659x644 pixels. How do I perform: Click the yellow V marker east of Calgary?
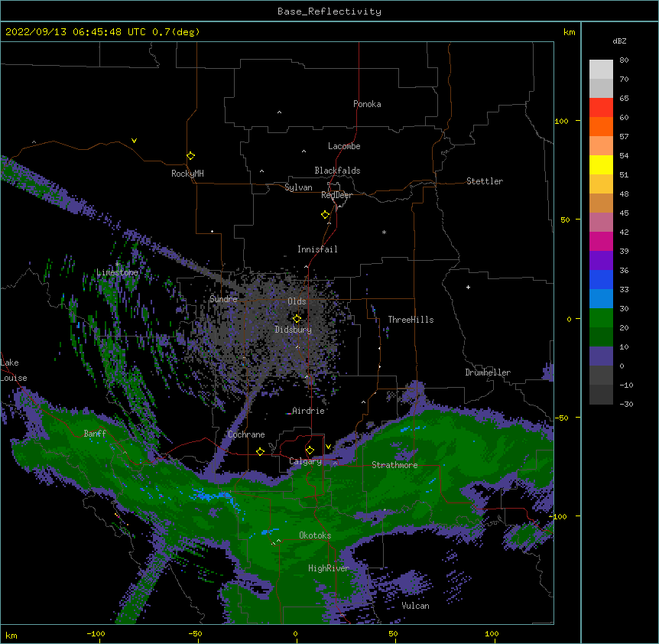(x=328, y=447)
